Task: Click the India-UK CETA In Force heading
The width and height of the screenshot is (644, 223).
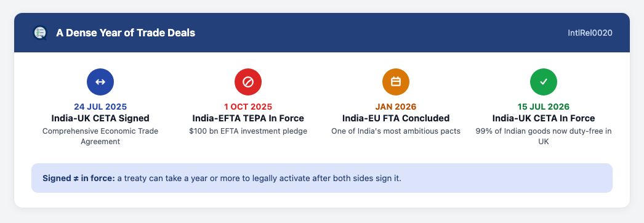Action: click(x=544, y=118)
